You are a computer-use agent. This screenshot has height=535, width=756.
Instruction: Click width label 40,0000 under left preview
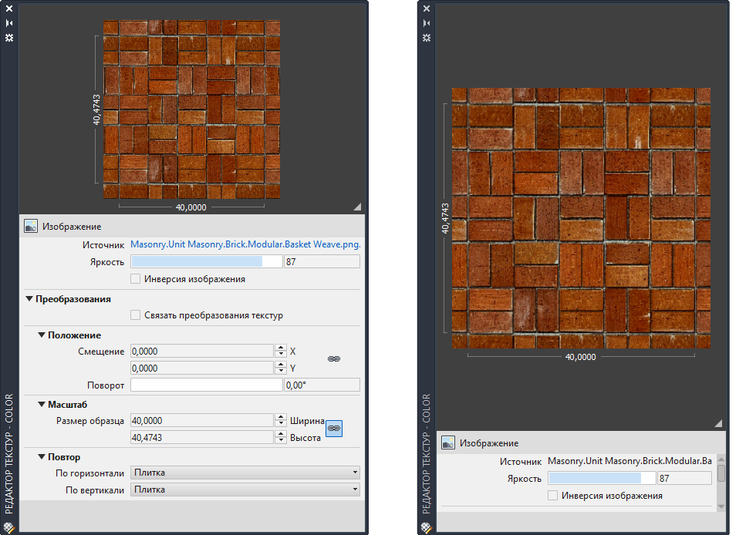click(x=191, y=207)
